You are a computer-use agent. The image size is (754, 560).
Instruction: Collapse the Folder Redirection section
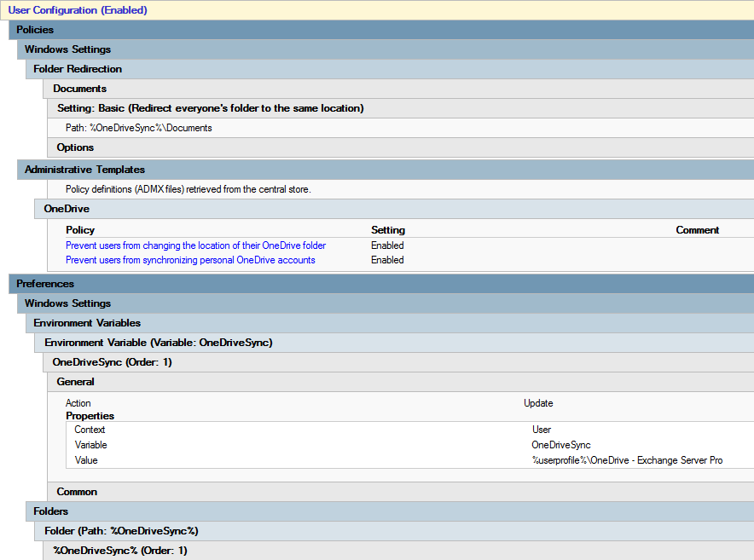click(x=78, y=69)
